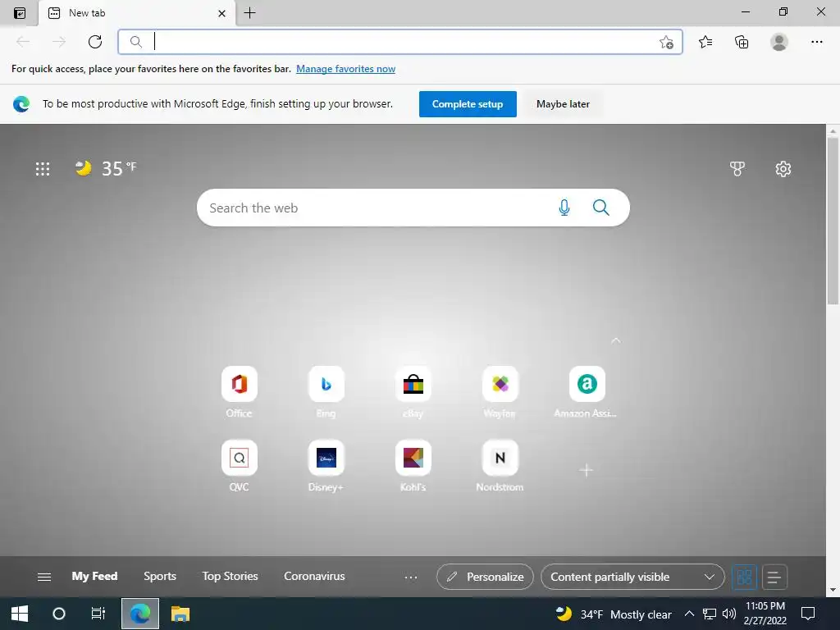Click the Complete setup button

(x=468, y=104)
